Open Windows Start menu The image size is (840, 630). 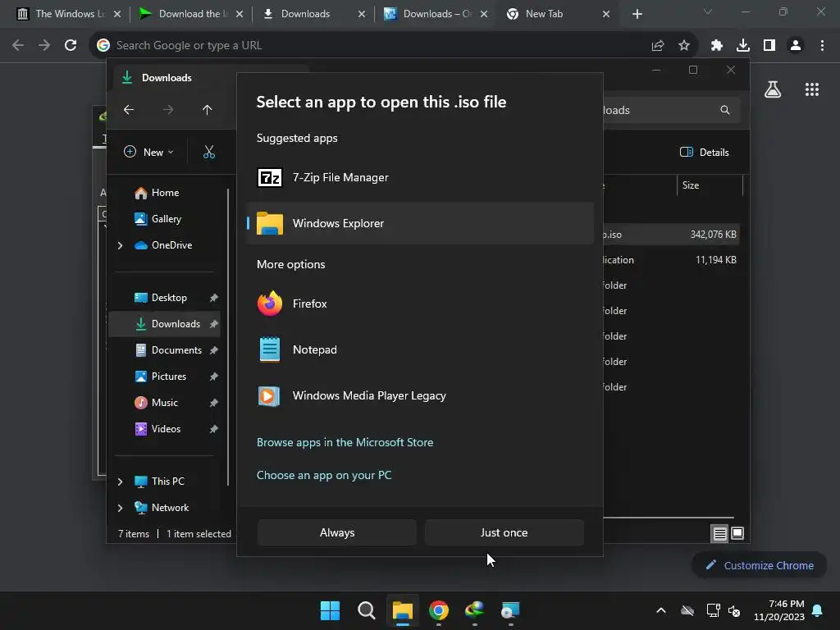[330, 610]
